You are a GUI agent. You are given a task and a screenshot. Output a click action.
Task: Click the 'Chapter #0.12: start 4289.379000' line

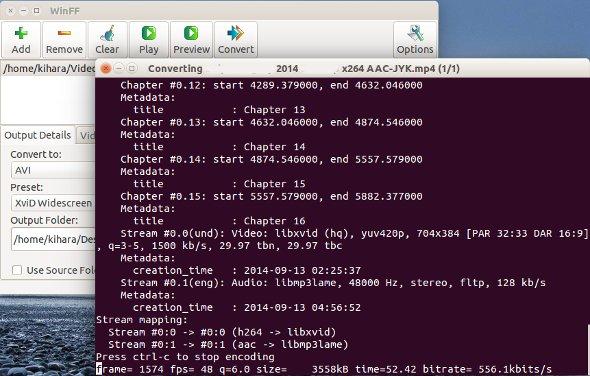tap(271, 85)
